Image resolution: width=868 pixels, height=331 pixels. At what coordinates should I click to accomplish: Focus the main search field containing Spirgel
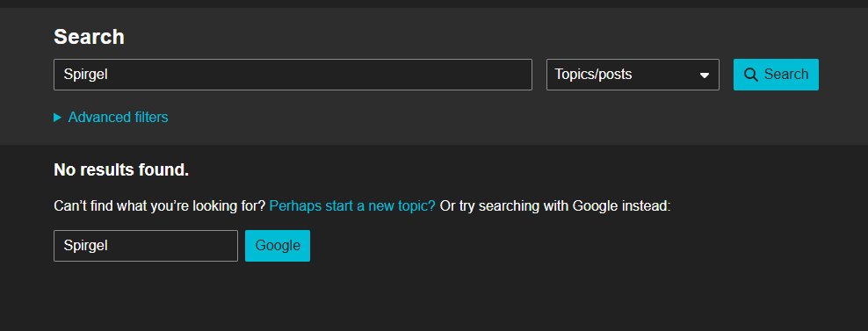[293, 75]
